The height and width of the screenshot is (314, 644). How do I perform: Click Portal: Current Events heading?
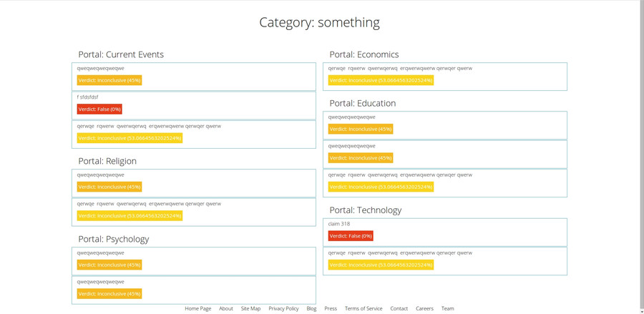[121, 54]
